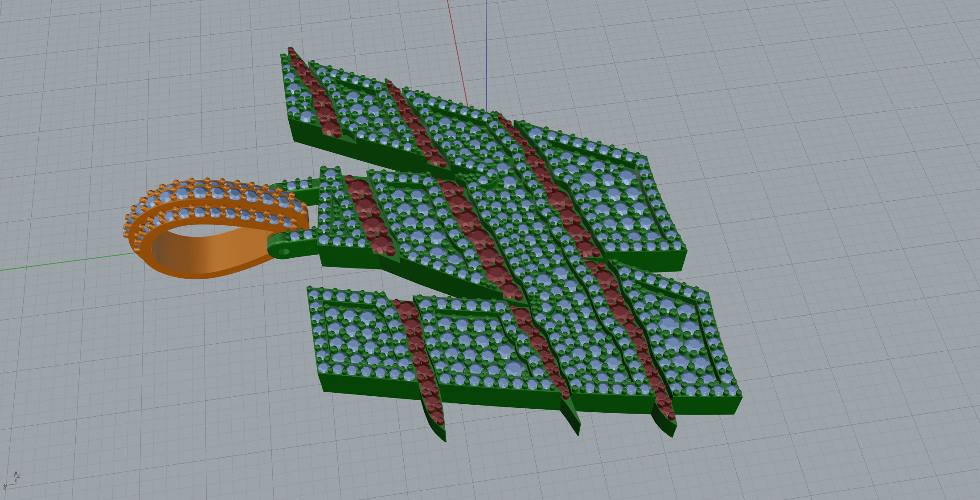
Task: Select the blue gem row on the orange bail
Action: point(218,192)
